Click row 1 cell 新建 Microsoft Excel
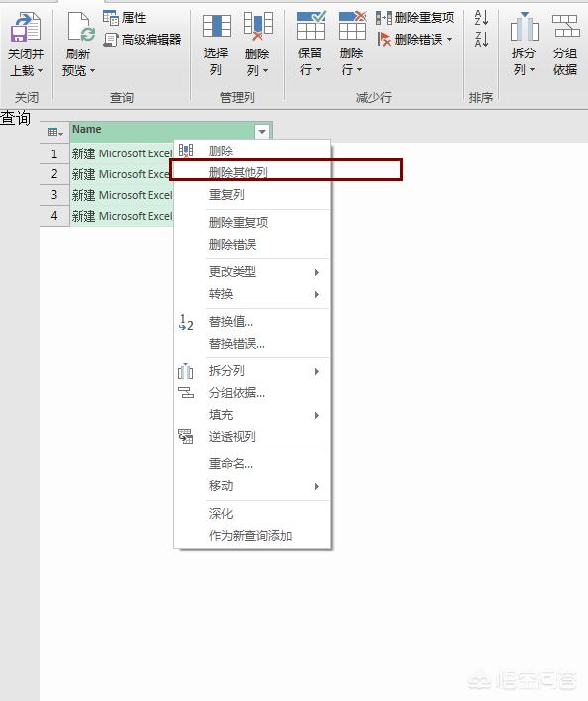The width and height of the screenshot is (588, 701). pos(122,153)
